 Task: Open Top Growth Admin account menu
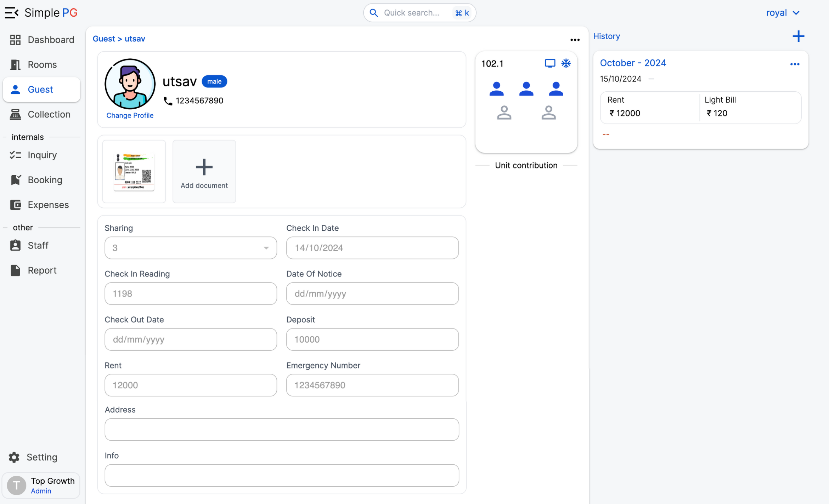41,485
